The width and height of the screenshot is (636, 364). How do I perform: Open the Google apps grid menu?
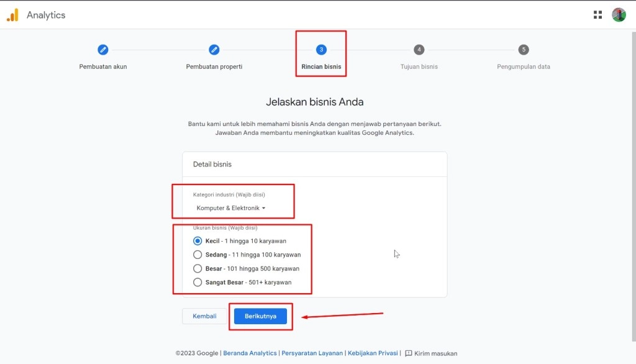coord(597,15)
